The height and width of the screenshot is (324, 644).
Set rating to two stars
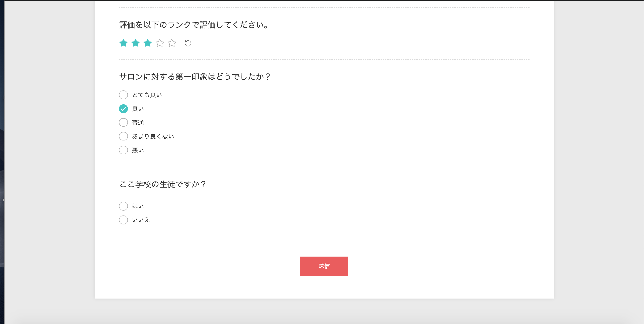(136, 43)
